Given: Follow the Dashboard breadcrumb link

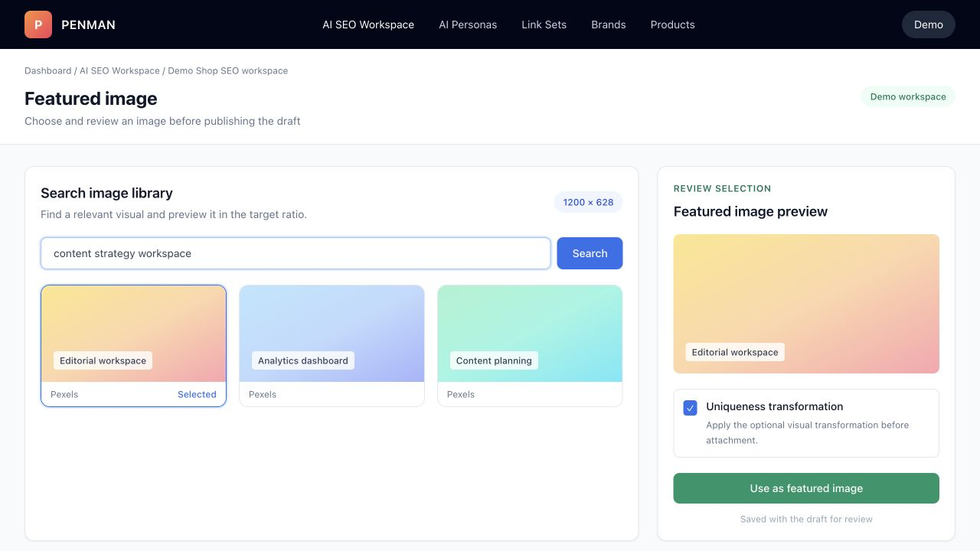Looking at the screenshot, I should pyautogui.click(x=47, y=70).
